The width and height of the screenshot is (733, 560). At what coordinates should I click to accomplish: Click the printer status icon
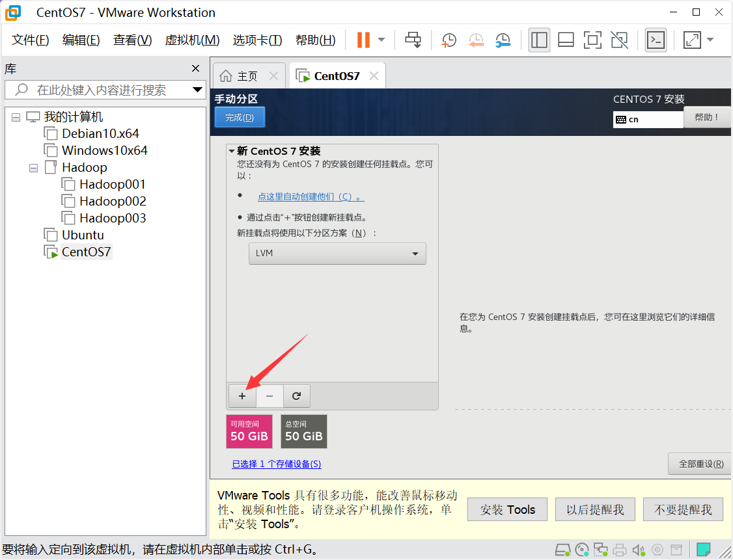pos(619,550)
